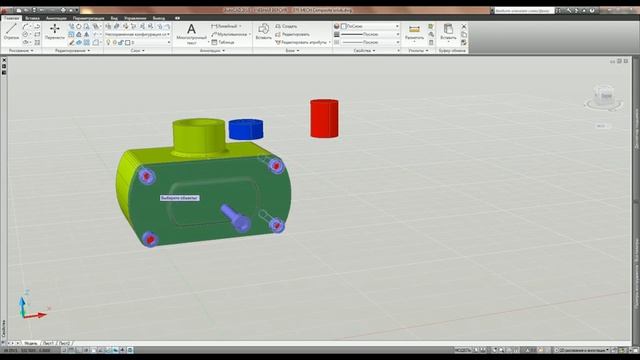This screenshot has width=640, height=360.
Task: Click the cut scissors icon in Буфер обмена
Action: 464,27
